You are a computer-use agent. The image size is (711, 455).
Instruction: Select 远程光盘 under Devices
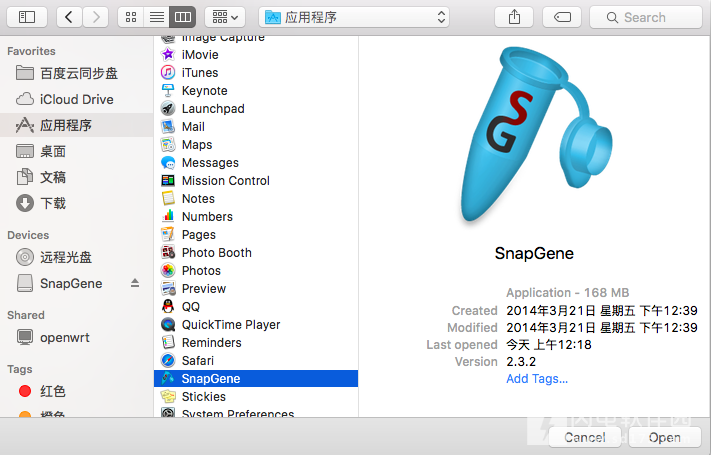tap(77, 257)
